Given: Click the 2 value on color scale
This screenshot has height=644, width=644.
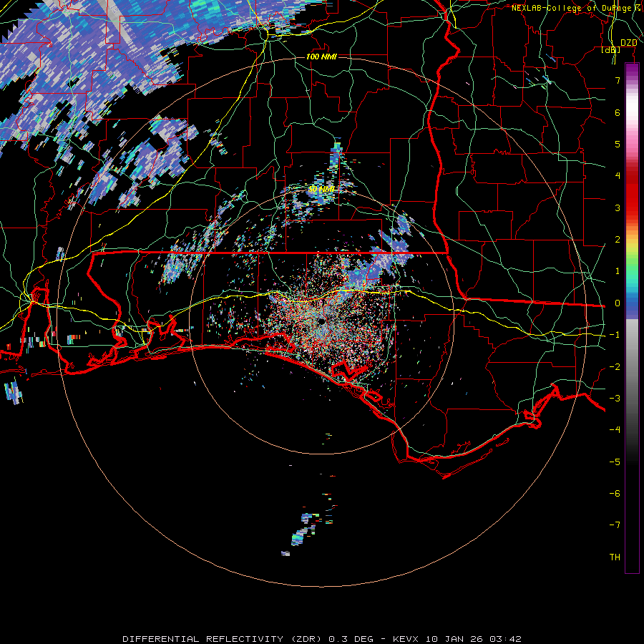Looking at the screenshot, I should click(618, 240).
